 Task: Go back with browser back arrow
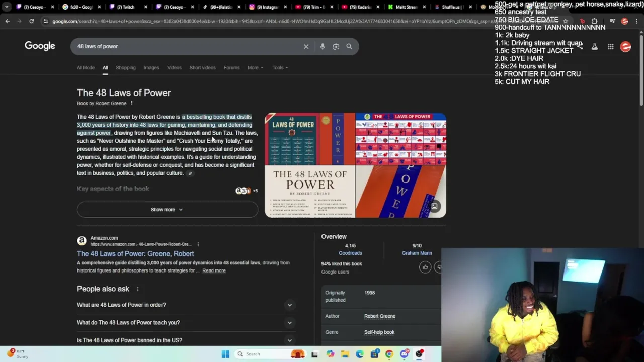tap(7, 21)
